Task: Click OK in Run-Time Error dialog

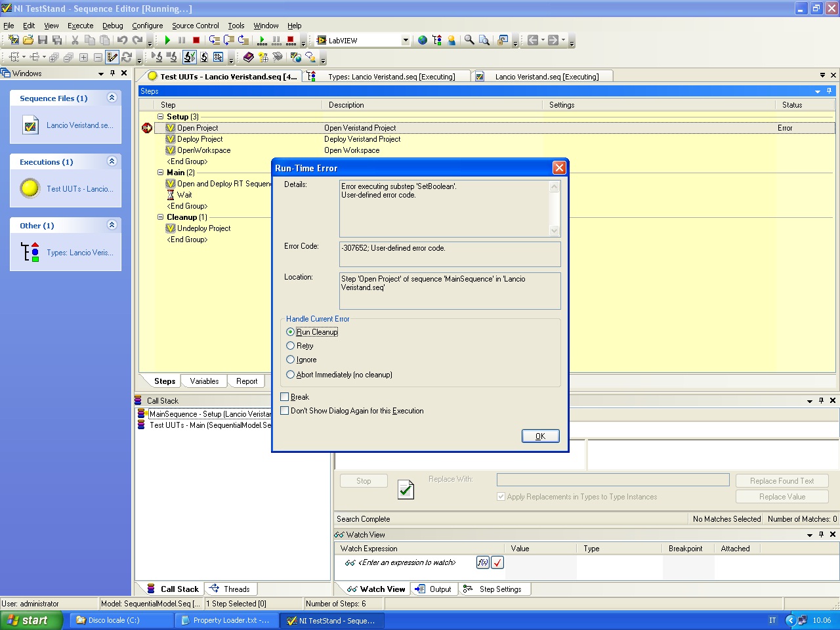Action: [x=540, y=436]
